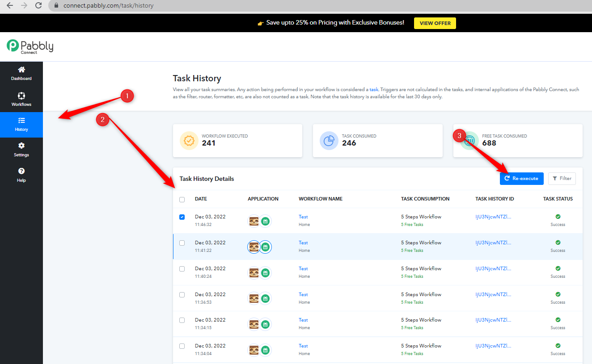The image size is (592, 364).
Task: Open task history ID link for 11:34:15
Action: (x=493, y=320)
